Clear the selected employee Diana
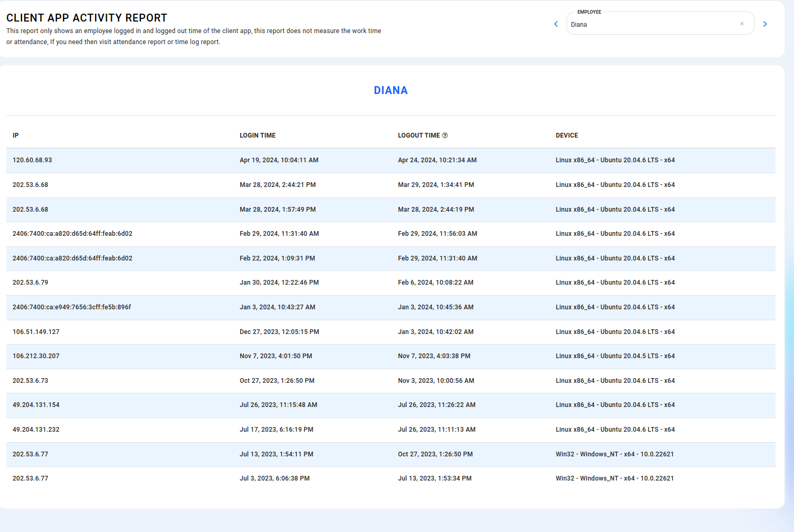Viewport: 794px width, 532px height. 742,24
